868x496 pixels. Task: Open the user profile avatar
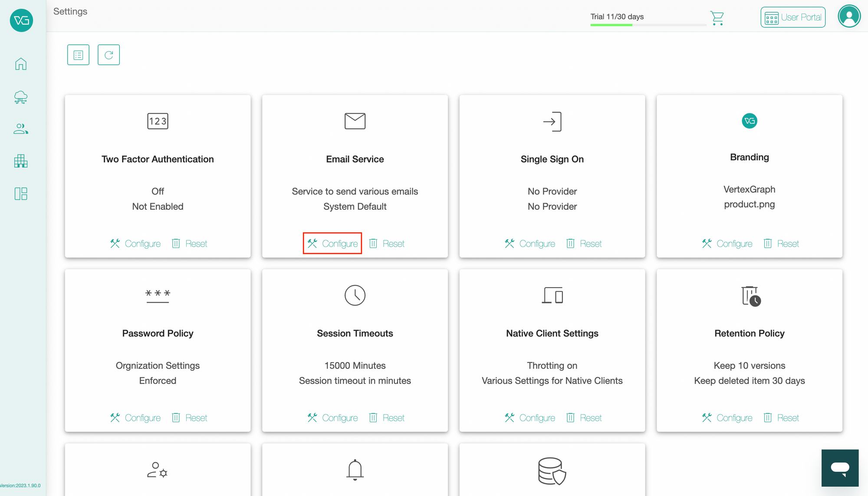(x=849, y=17)
